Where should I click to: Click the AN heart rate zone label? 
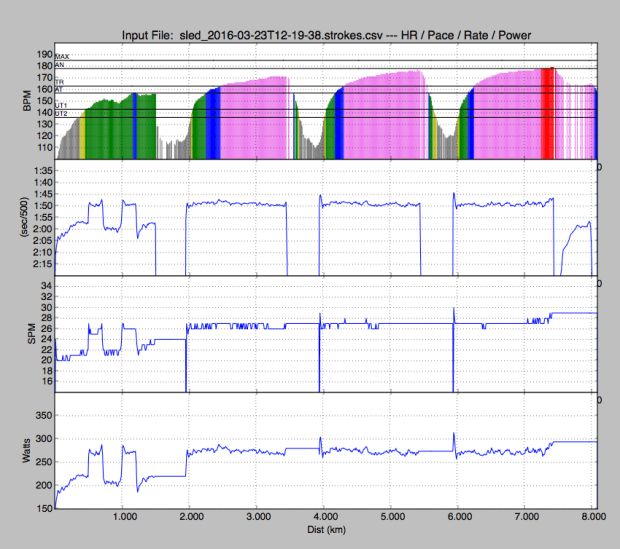(x=60, y=65)
